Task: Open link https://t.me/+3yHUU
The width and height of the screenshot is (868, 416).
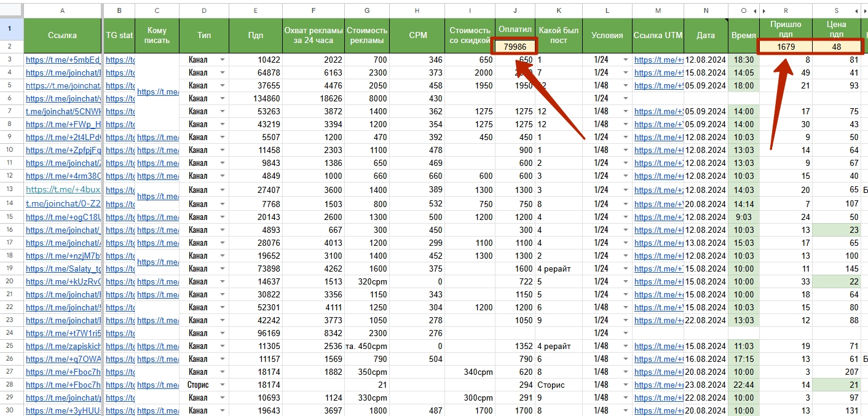Action: tap(63, 410)
